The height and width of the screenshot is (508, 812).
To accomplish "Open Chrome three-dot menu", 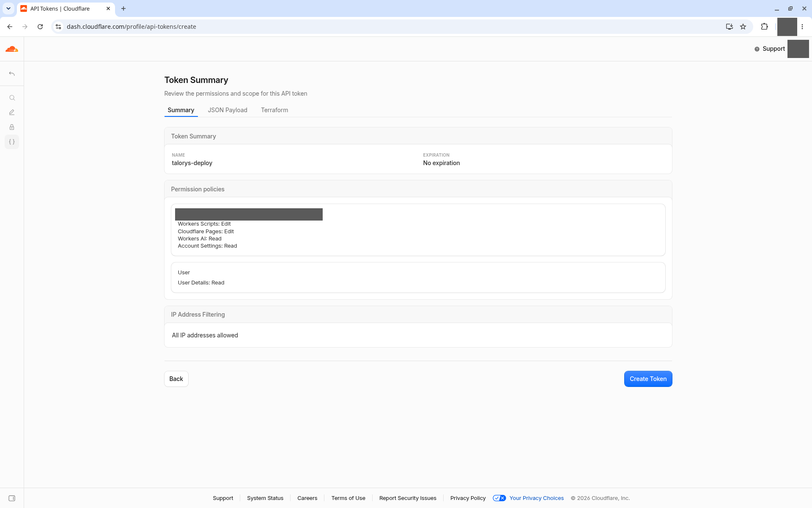I will pos(802,27).
